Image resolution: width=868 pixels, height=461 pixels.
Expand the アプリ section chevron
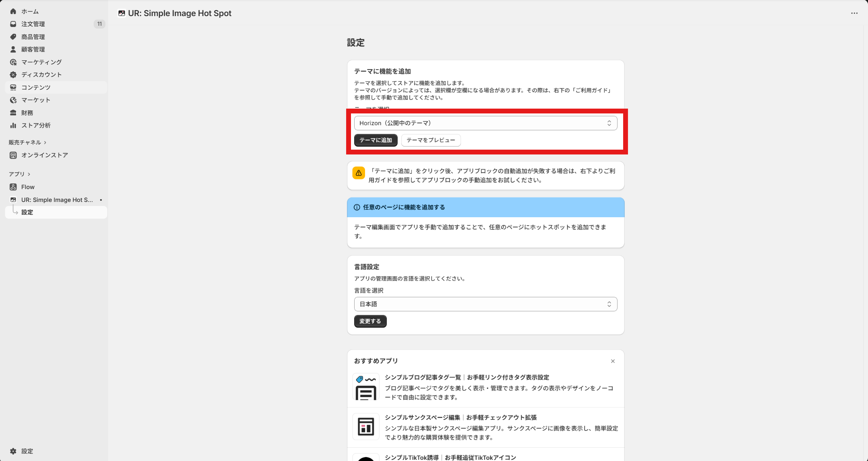[x=29, y=174]
